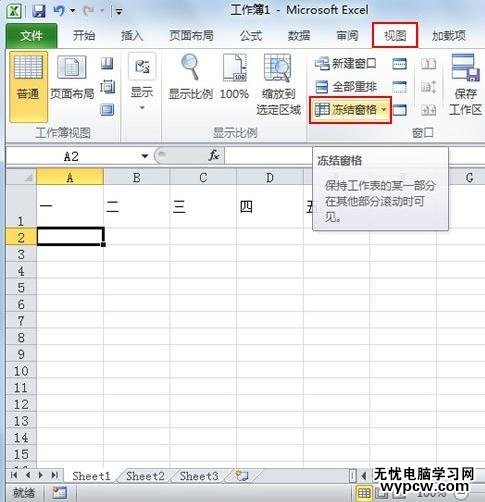Select the 视图 (View) tab
Screen dimensions: 485x502
pos(395,35)
